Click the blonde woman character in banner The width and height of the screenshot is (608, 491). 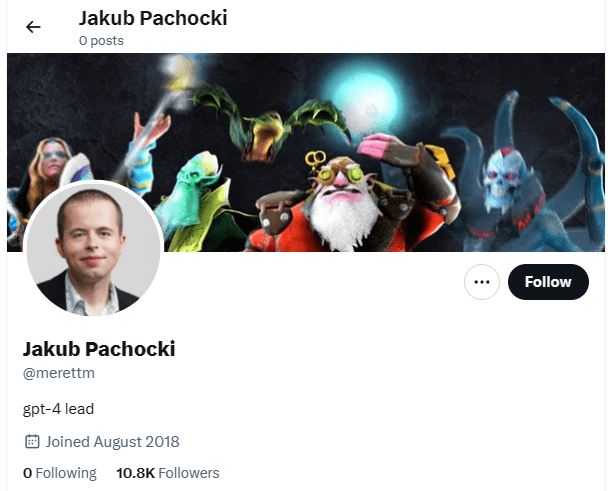48,171
